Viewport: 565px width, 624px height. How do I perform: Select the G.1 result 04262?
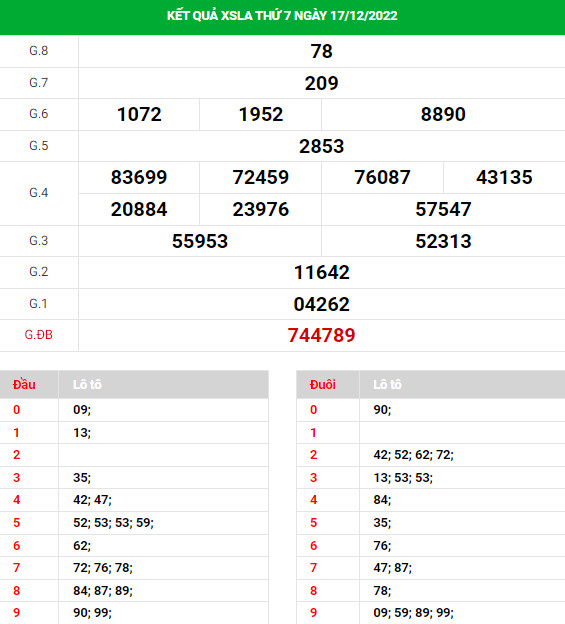[321, 304]
